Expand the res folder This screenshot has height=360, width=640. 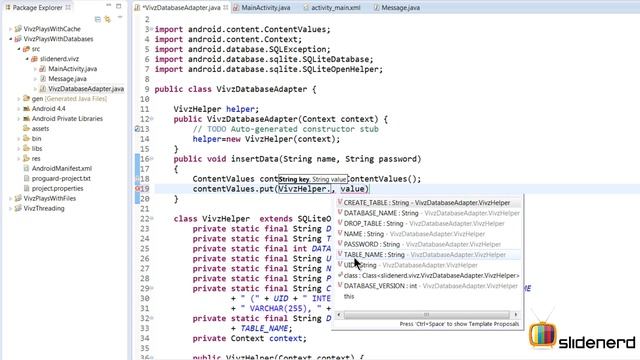pyautogui.click(x=19, y=158)
